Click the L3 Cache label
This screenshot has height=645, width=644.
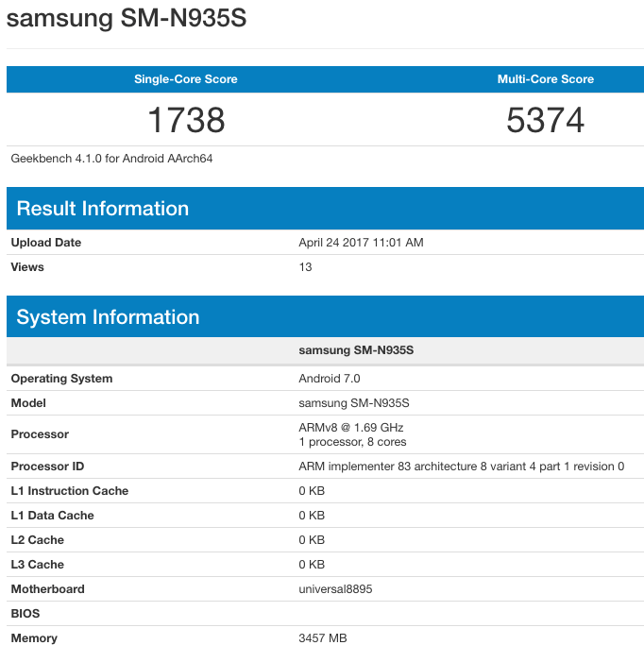click(38, 565)
